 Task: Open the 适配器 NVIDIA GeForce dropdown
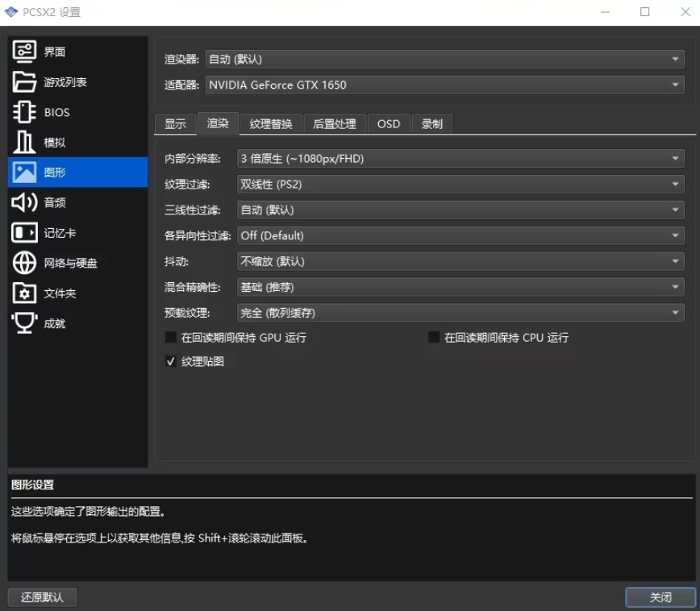tap(444, 85)
